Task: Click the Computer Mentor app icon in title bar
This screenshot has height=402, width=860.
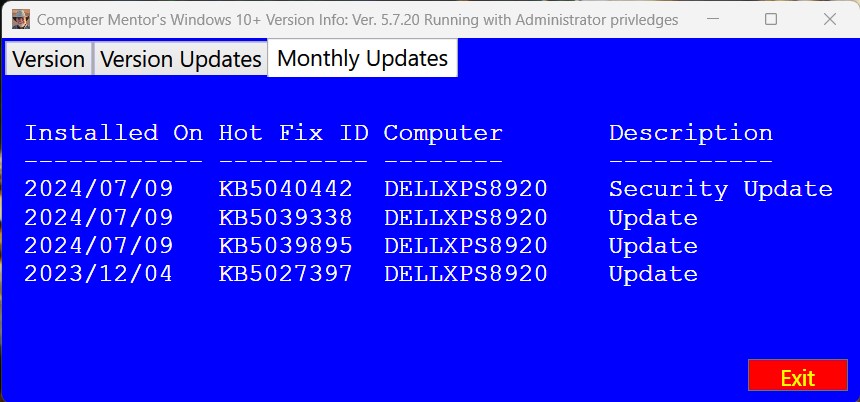Action: pyautogui.click(x=20, y=19)
